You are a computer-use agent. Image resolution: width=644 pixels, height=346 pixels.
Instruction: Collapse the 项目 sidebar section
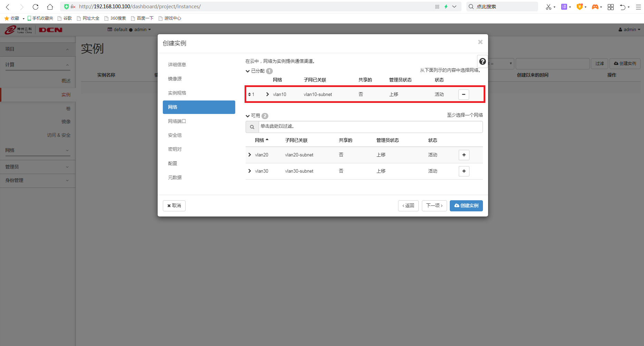(38, 49)
